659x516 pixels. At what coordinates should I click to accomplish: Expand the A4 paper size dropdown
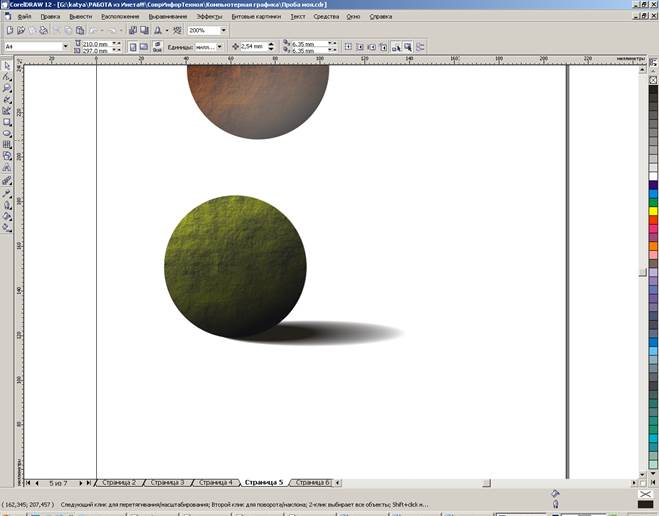[66, 47]
